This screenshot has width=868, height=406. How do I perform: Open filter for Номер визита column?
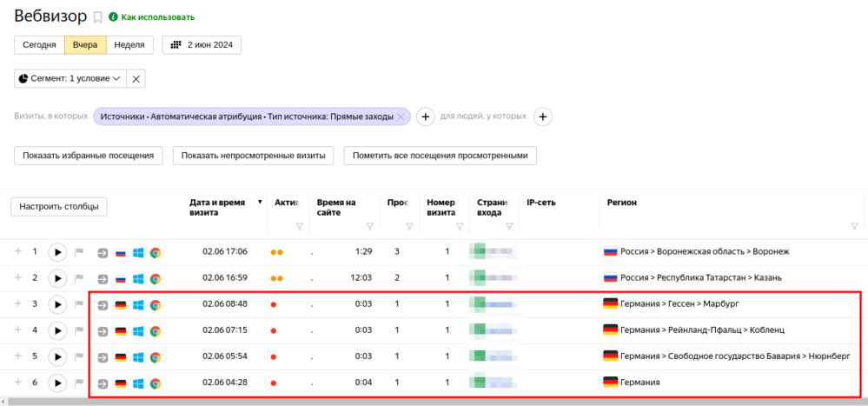coord(460,226)
